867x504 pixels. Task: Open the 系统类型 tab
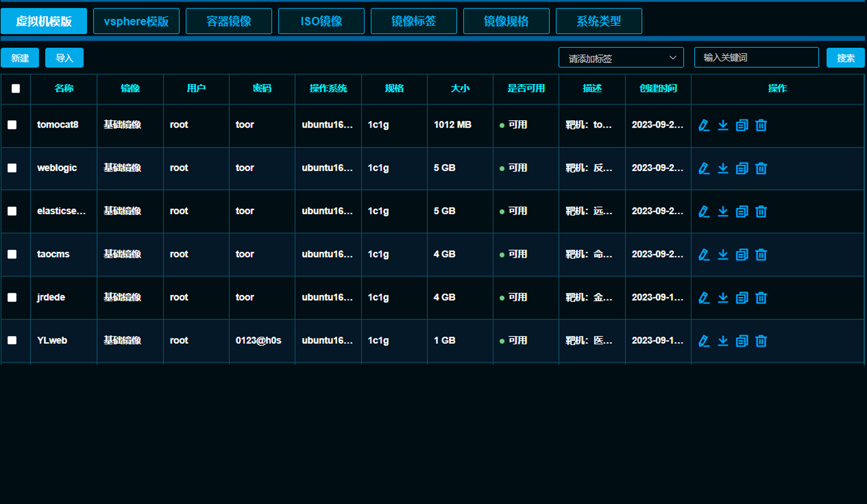tap(598, 21)
